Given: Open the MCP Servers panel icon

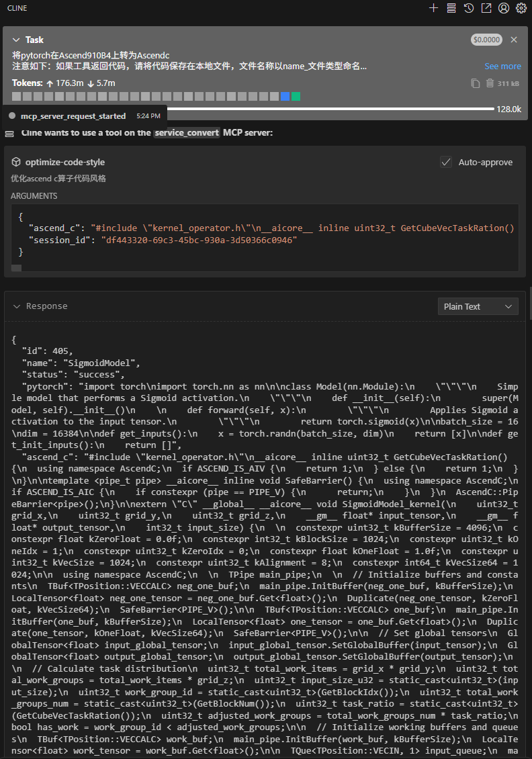Looking at the screenshot, I should (x=451, y=8).
